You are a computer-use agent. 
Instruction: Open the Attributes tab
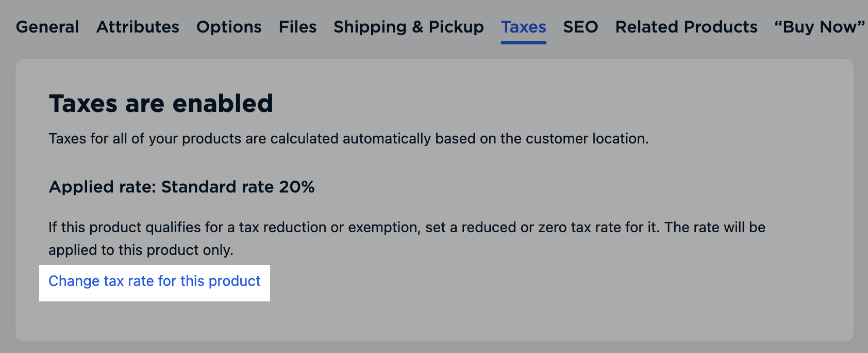(137, 27)
